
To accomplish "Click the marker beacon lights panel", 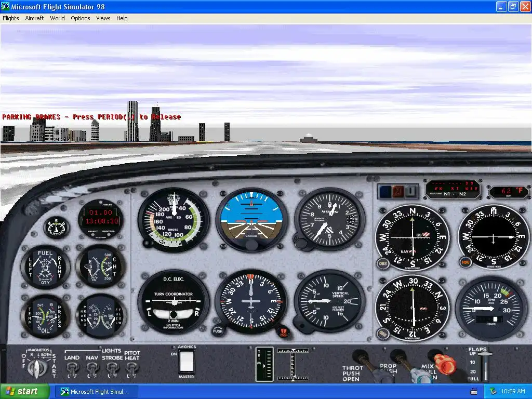I will pos(397,191).
